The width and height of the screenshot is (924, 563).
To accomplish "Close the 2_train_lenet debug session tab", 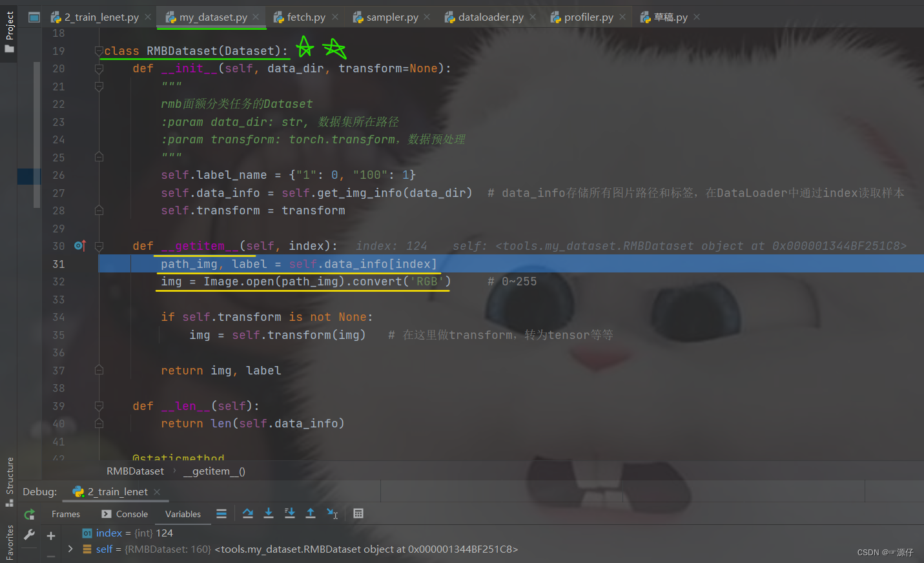I will click(x=157, y=492).
